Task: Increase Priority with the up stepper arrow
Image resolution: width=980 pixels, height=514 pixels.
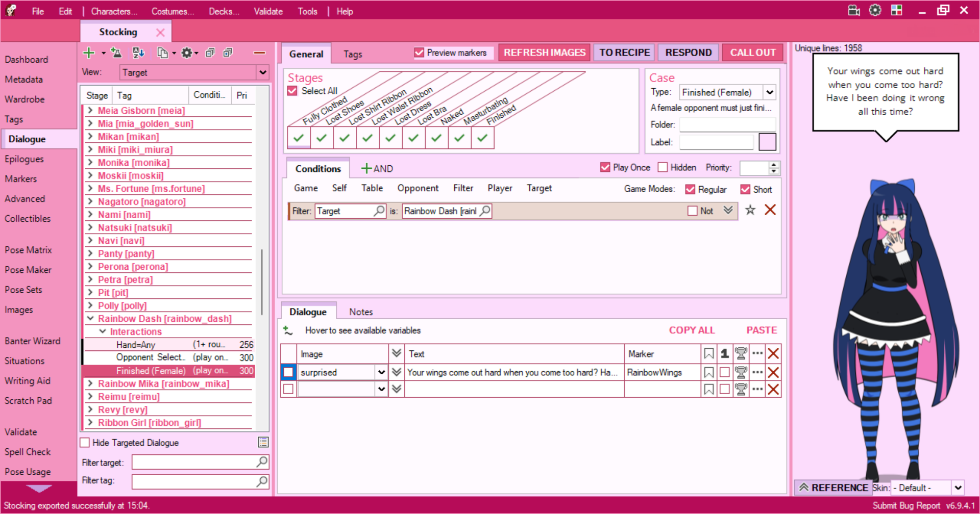Action: coord(774,164)
